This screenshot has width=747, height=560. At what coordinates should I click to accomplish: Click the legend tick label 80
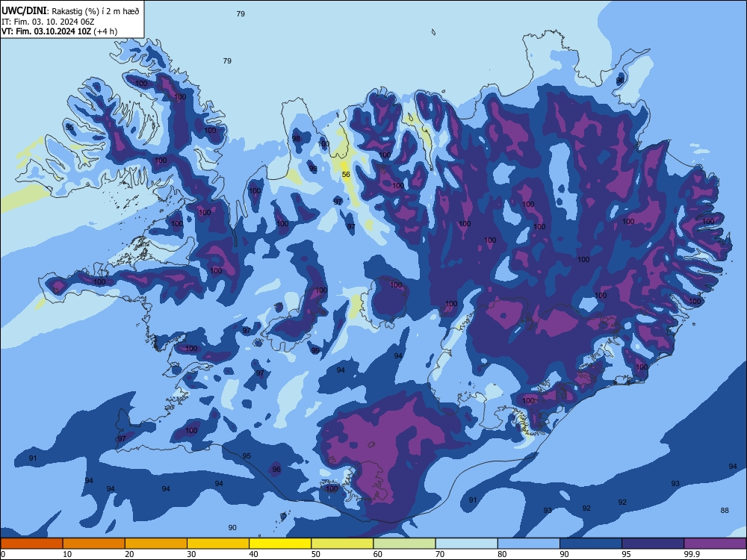coord(502,554)
